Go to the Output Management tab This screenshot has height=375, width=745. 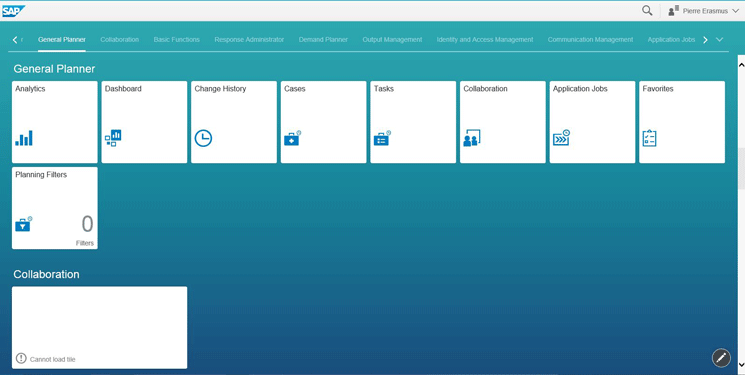pos(392,39)
